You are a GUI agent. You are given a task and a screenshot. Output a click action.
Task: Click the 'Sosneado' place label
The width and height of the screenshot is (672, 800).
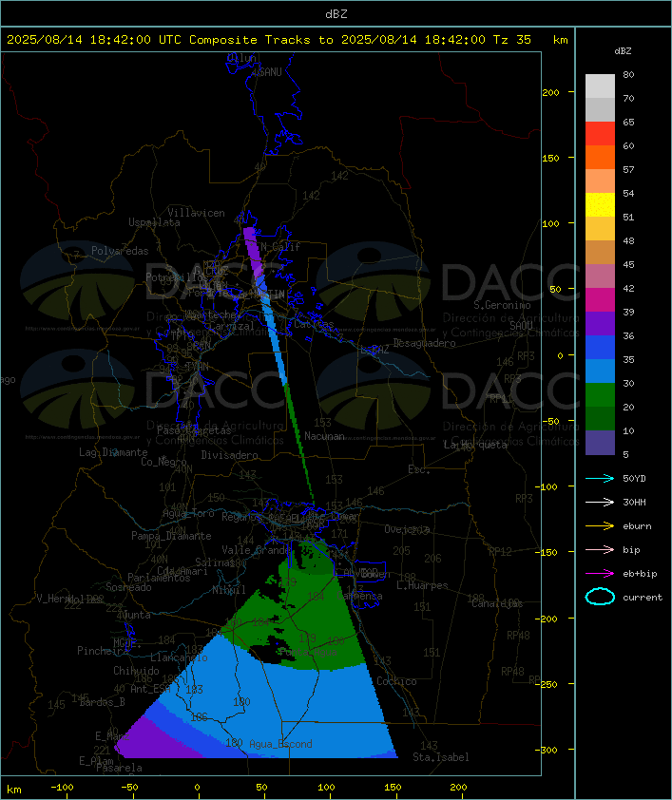click(x=128, y=587)
